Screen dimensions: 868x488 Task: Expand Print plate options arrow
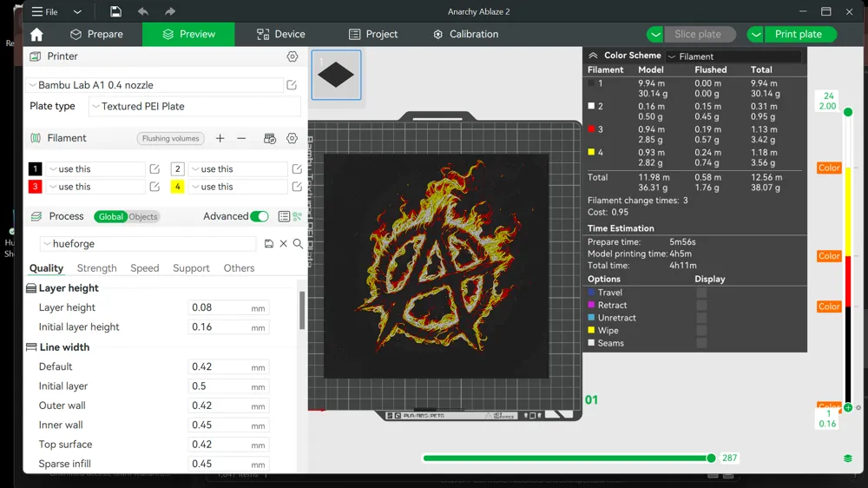tap(756, 35)
